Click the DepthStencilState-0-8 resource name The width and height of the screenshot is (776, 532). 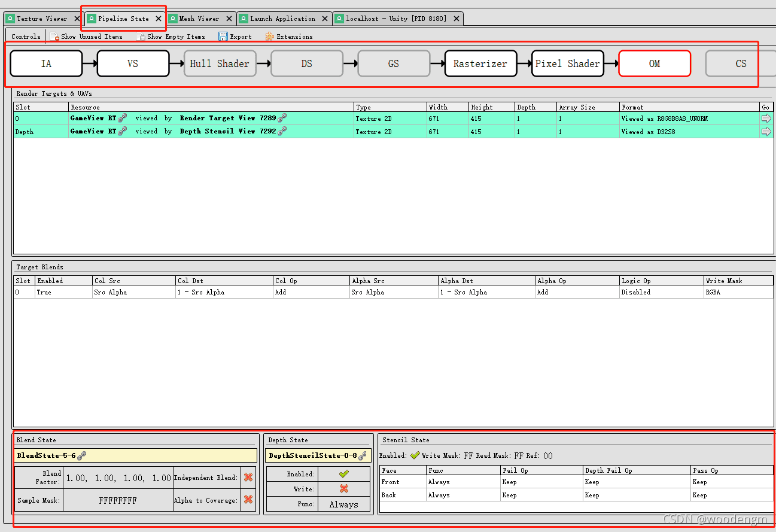(312, 455)
